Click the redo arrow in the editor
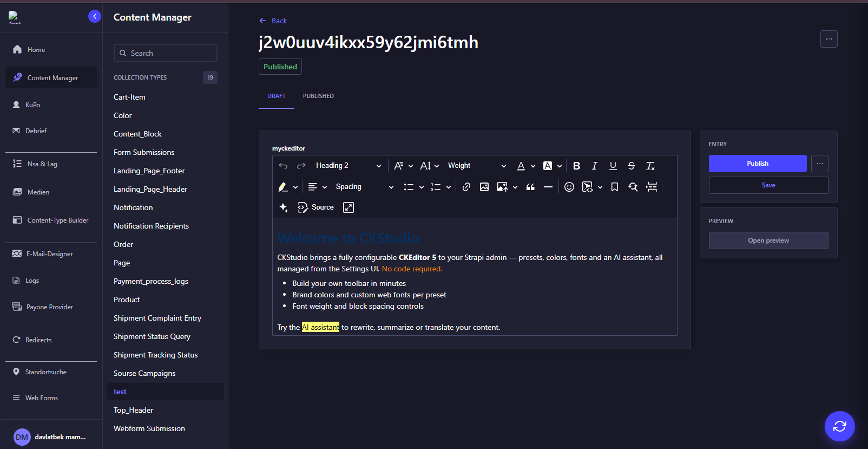 (301, 166)
